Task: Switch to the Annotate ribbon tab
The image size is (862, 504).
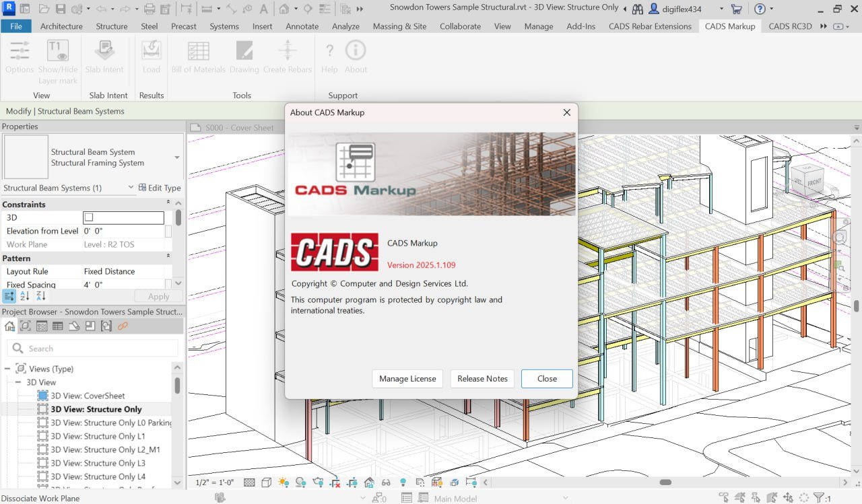Action: click(x=302, y=26)
